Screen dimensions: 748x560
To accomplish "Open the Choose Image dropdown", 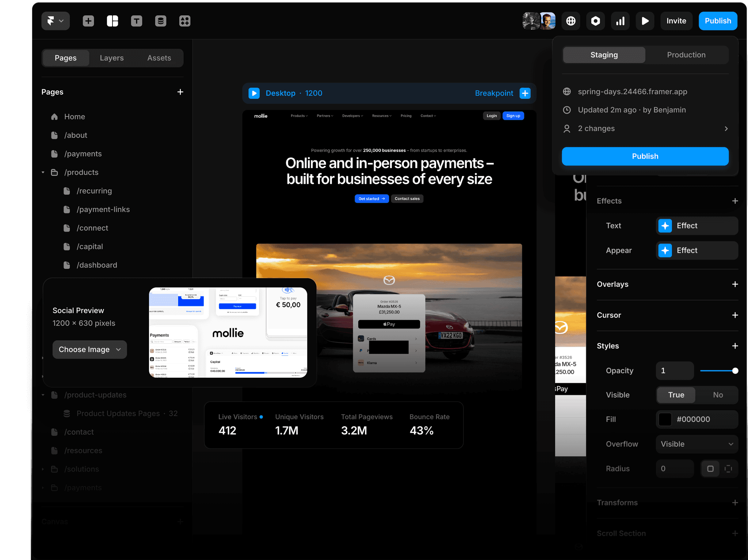I will click(89, 350).
